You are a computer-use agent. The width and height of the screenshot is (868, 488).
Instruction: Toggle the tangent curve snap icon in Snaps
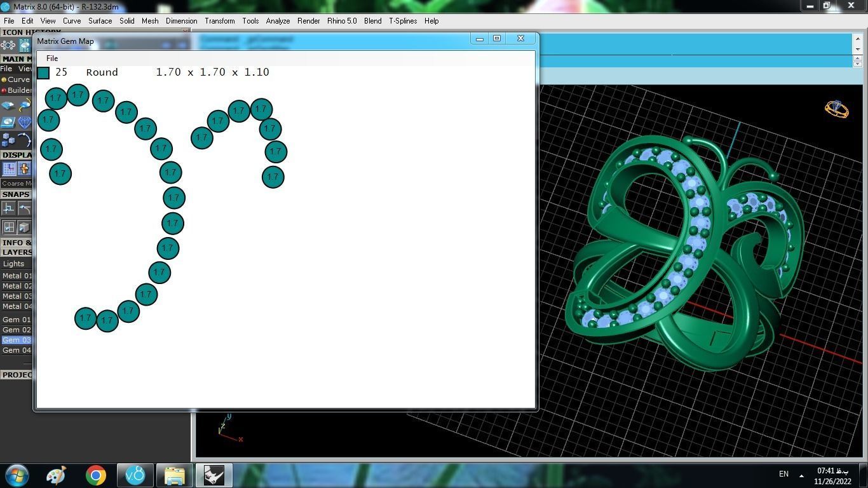(25, 208)
